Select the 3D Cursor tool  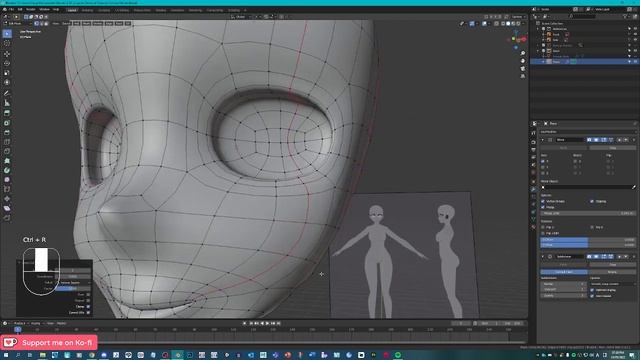coord(7,43)
